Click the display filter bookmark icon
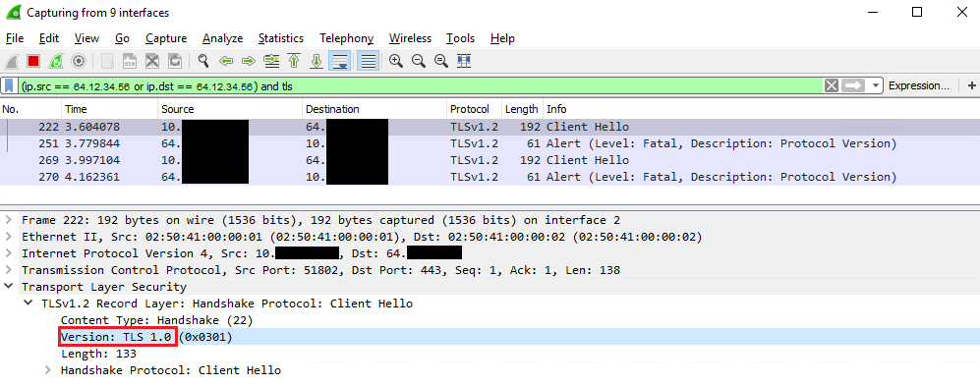 (x=10, y=85)
